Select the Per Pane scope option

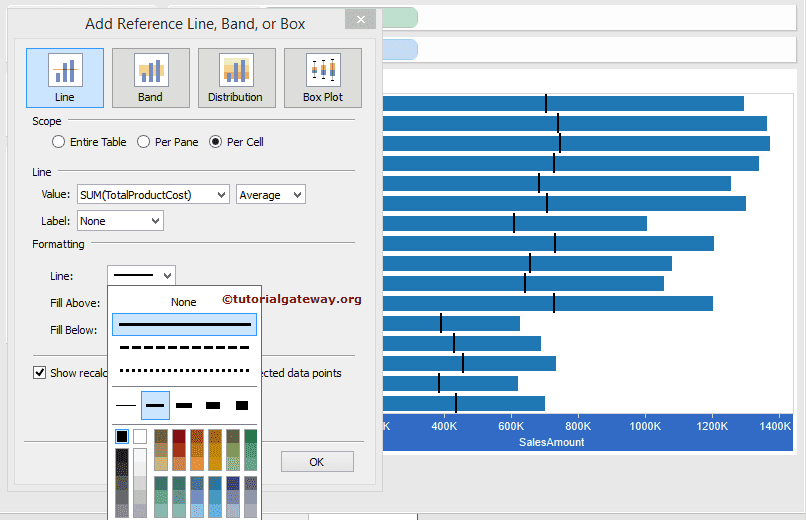coord(143,142)
